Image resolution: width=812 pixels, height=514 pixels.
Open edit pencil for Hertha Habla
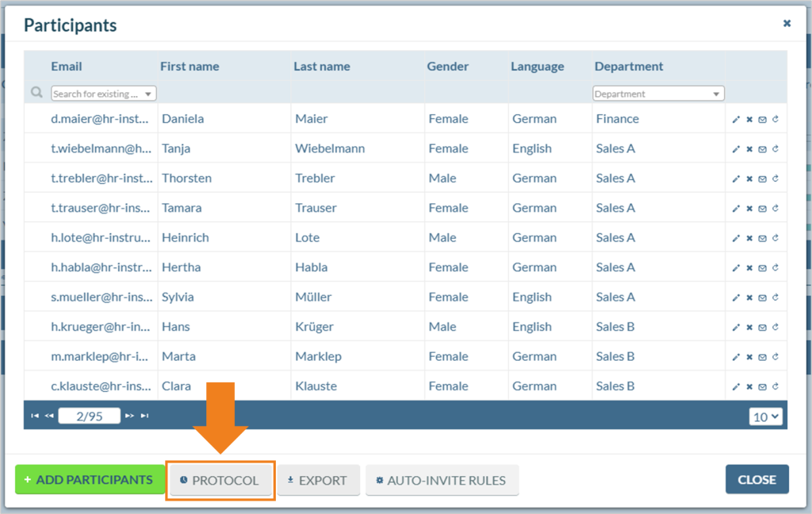point(736,268)
